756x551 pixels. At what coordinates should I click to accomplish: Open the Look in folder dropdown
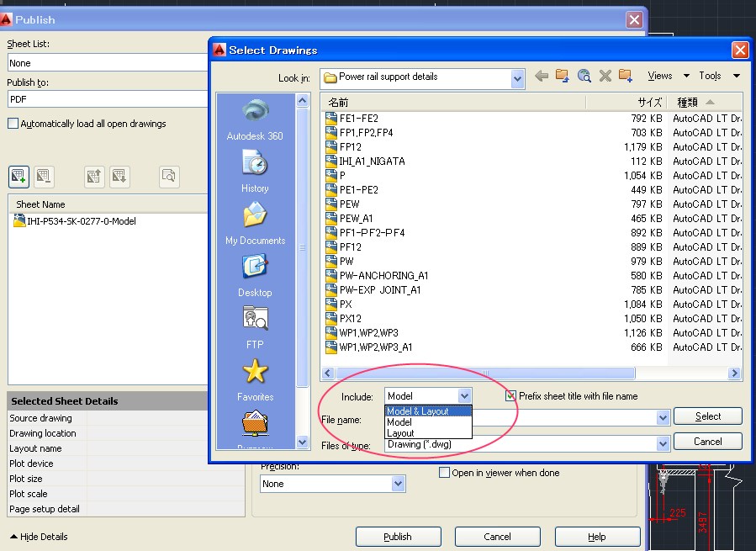(518, 77)
